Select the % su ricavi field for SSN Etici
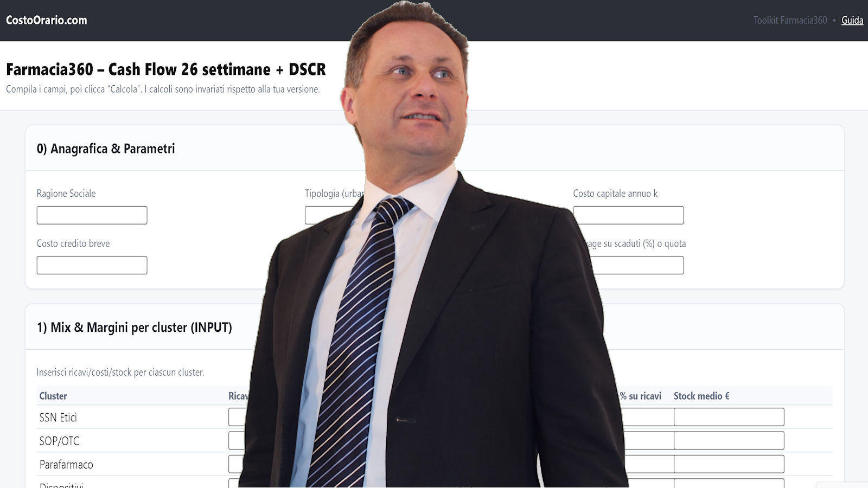Image resolution: width=868 pixels, height=488 pixels. (x=647, y=417)
